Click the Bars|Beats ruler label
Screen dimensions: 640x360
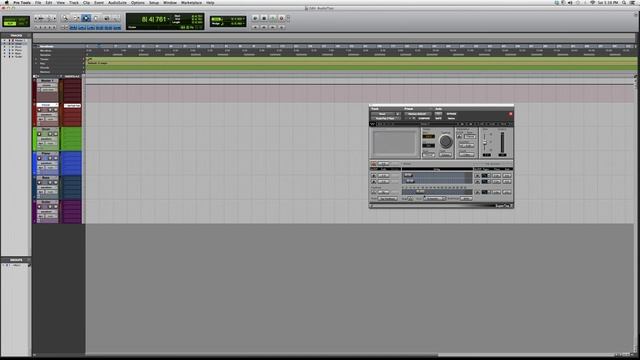[46, 47]
